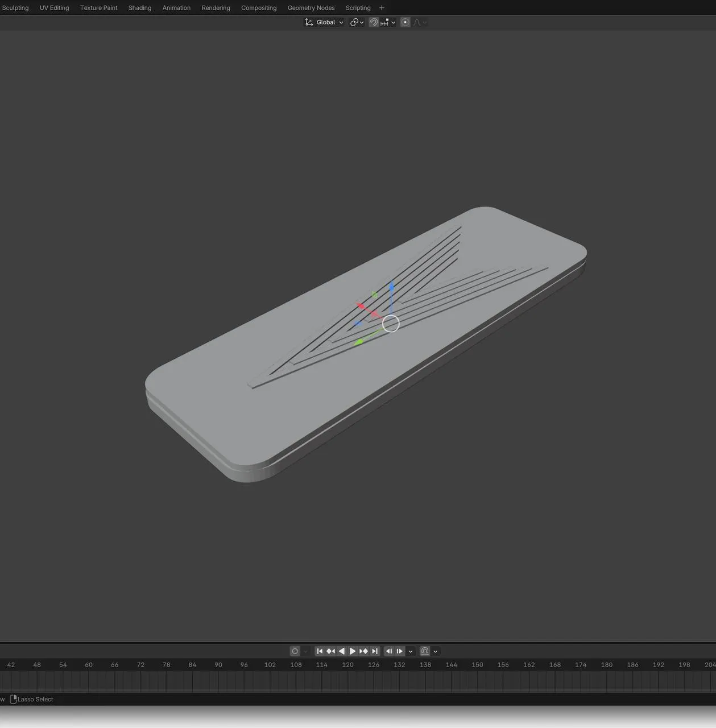Open the Shading workspace tab
716x728 pixels.
point(139,8)
